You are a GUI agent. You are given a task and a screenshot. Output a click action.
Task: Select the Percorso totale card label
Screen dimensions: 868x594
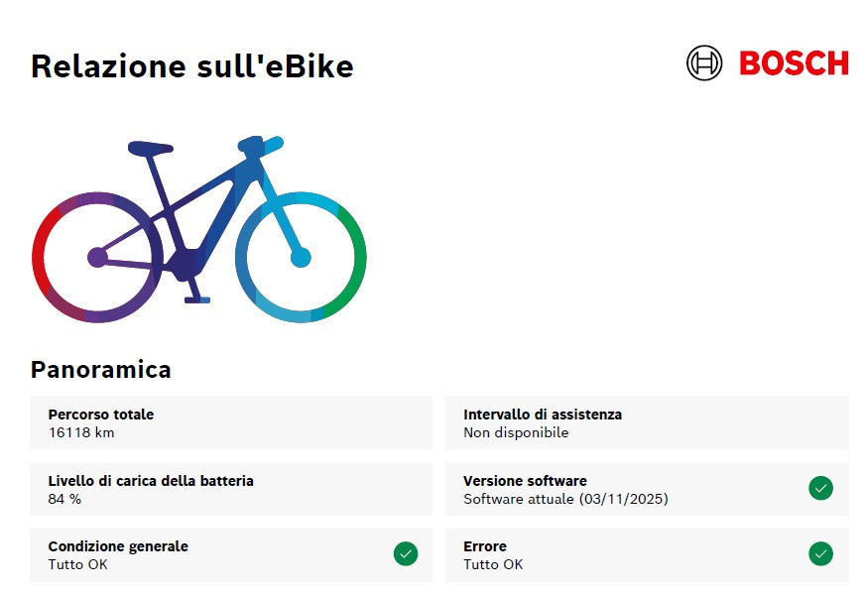click(x=101, y=415)
